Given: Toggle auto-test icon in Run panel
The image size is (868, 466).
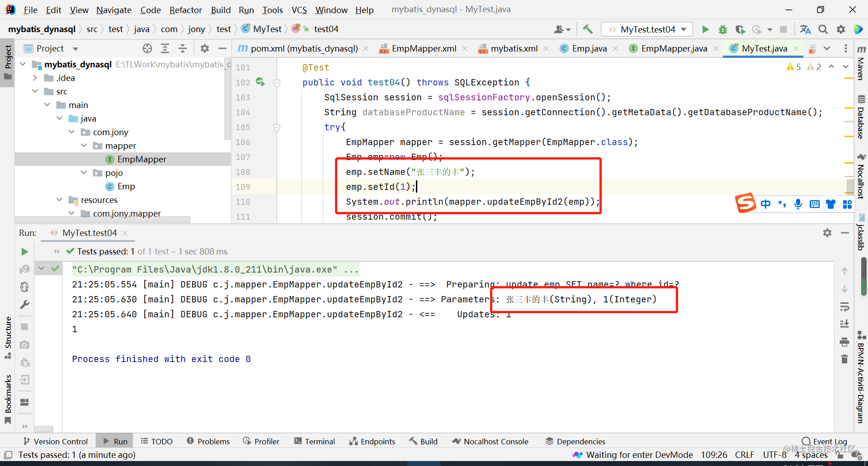Looking at the screenshot, I should coord(24,287).
